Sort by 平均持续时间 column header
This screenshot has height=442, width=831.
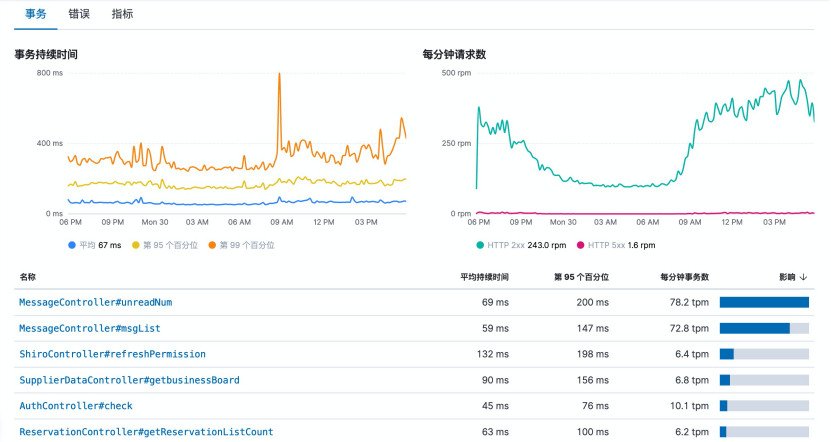(484, 277)
